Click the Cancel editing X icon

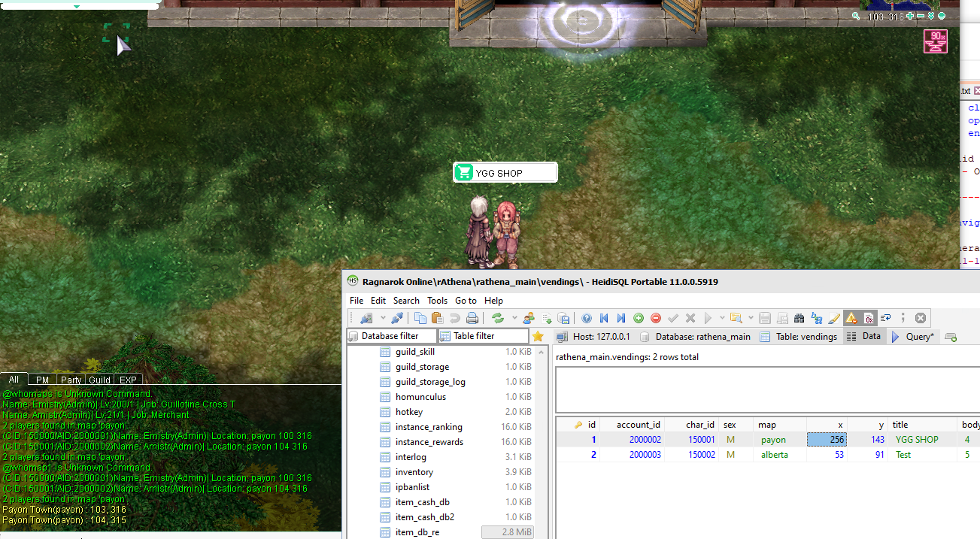[x=690, y=318]
